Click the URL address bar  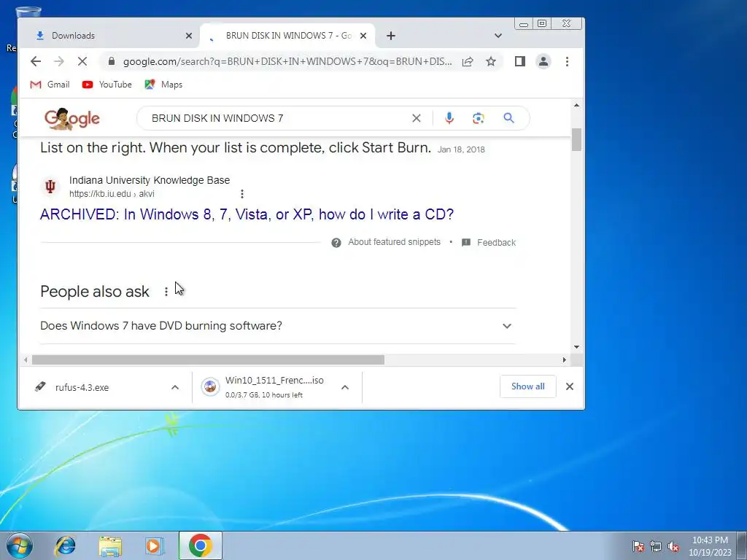(x=287, y=61)
